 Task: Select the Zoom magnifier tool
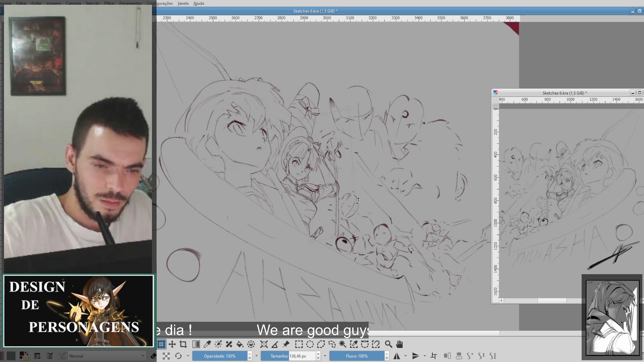388,344
